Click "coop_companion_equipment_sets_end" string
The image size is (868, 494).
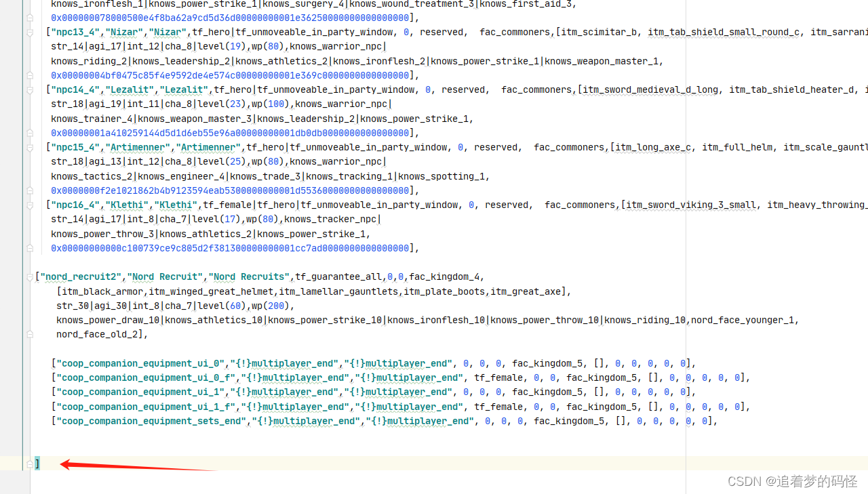[x=151, y=421]
